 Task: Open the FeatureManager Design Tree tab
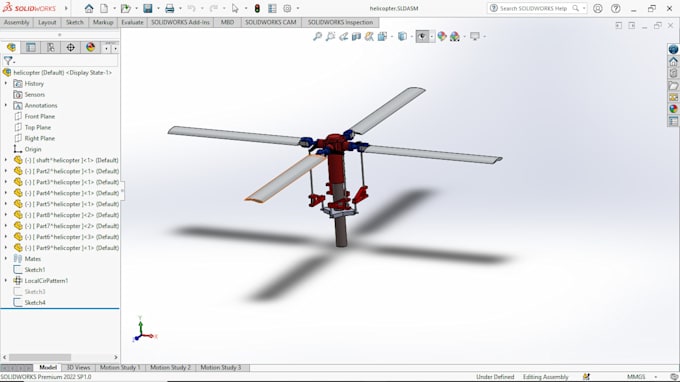coord(11,47)
